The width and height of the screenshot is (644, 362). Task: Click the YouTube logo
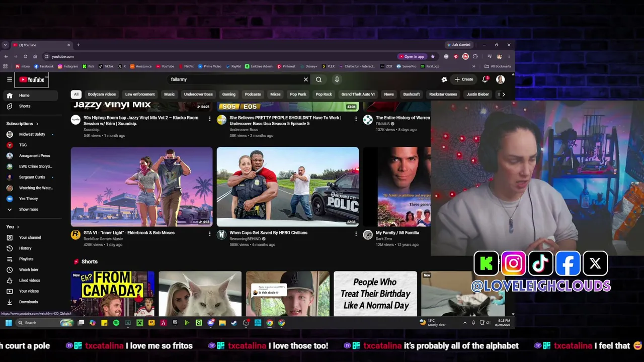point(32,79)
